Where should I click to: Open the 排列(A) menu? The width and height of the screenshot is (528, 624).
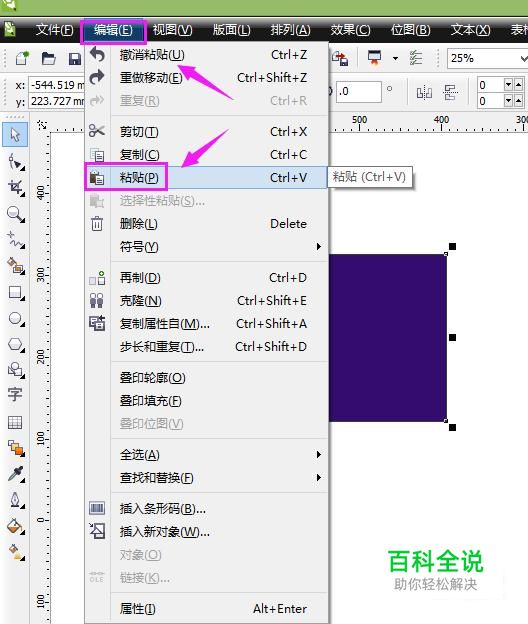pos(290,30)
